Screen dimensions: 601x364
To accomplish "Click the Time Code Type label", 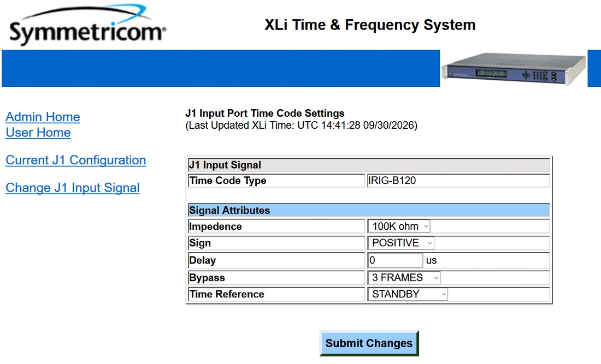I will 228,181.
